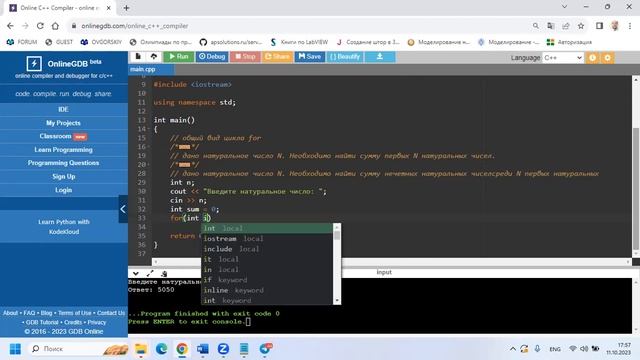
Task: Click the orange info icon beside Language
Action: click(x=592, y=58)
